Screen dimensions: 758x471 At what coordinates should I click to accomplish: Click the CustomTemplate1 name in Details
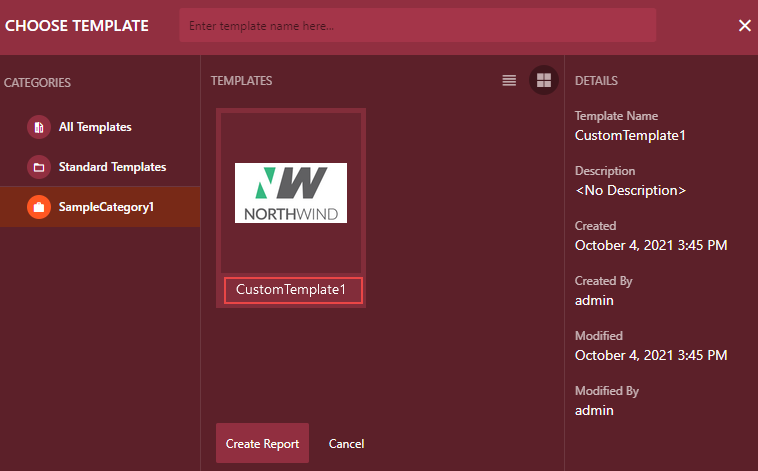(630, 135)
